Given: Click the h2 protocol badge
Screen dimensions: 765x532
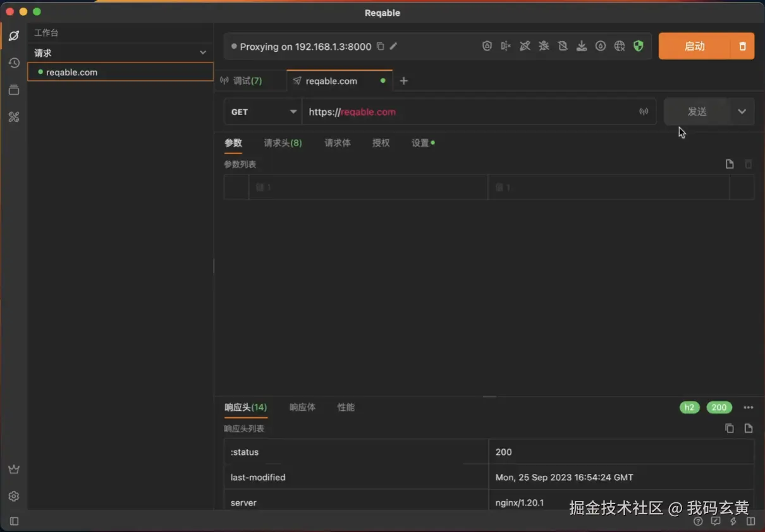Looking at the screenshot, I should [690, 408].
